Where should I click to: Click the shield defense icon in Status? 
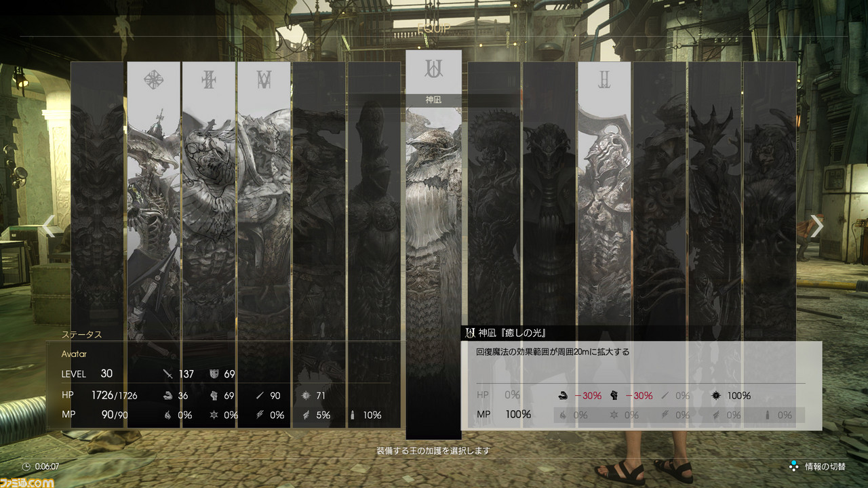pyautogui.click(x=213, y=374)
